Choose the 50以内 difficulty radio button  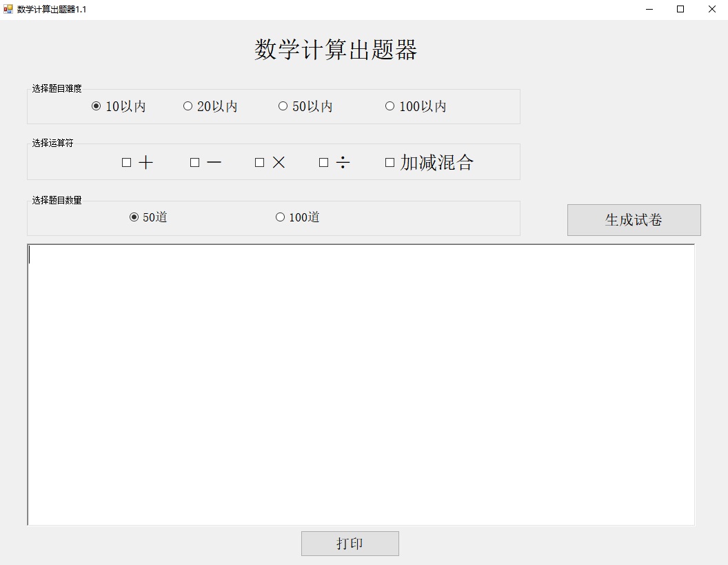[305, 106]
